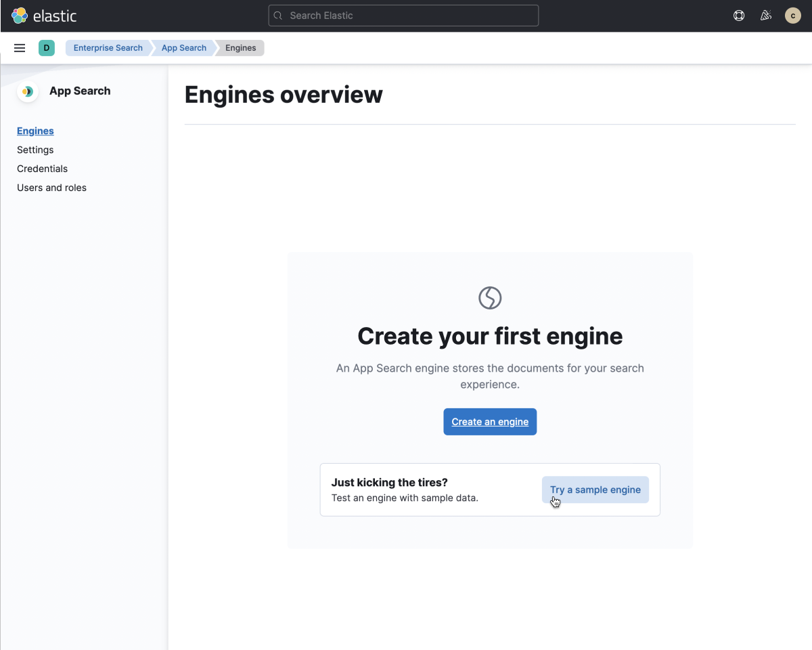Go to Settings in the sidebar
Screen dimensions: 812x650
point(35,150)
